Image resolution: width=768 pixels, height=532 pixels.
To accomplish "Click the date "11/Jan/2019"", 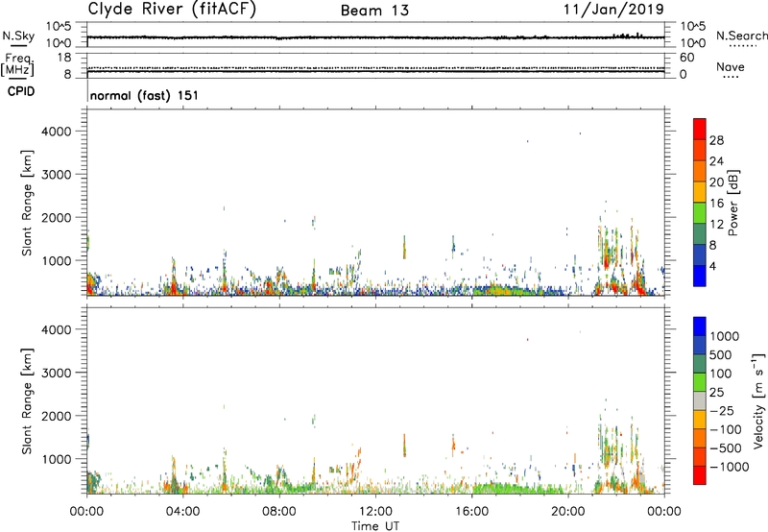I will [613, 10].
